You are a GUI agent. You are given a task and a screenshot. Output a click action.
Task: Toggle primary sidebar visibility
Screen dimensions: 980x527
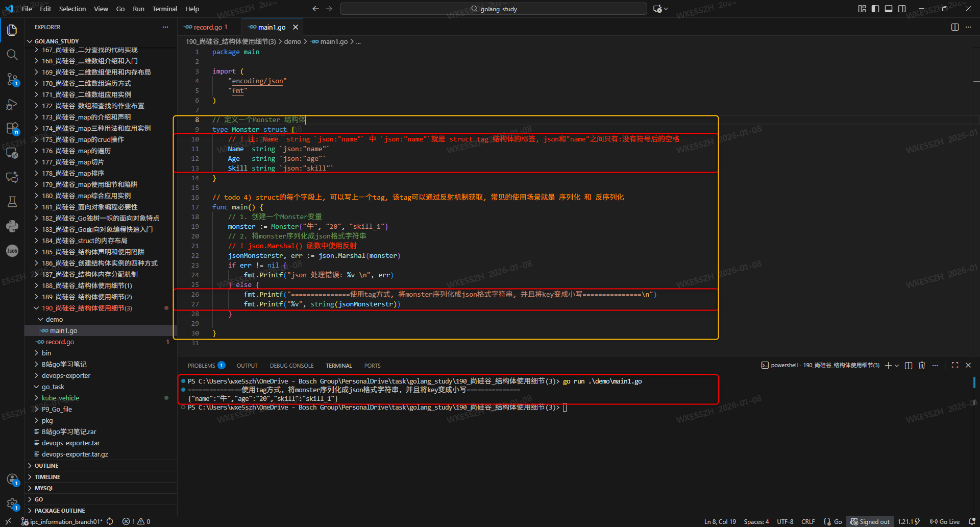[875, 9]
